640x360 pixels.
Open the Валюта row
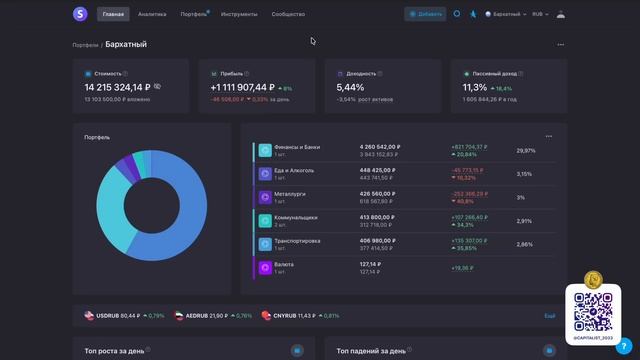[x=404, y=268]
